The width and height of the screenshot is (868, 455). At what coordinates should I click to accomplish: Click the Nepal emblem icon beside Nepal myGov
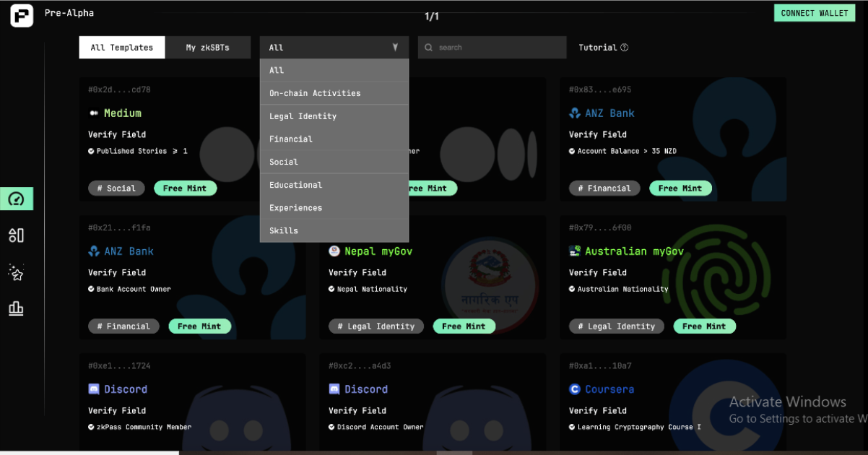click(334, 251)
